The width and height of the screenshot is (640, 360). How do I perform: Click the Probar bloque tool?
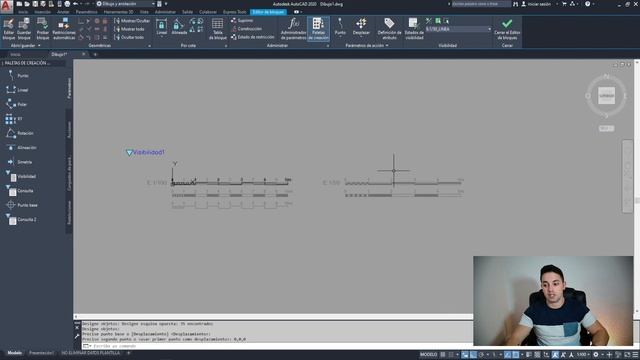(42, 29)
